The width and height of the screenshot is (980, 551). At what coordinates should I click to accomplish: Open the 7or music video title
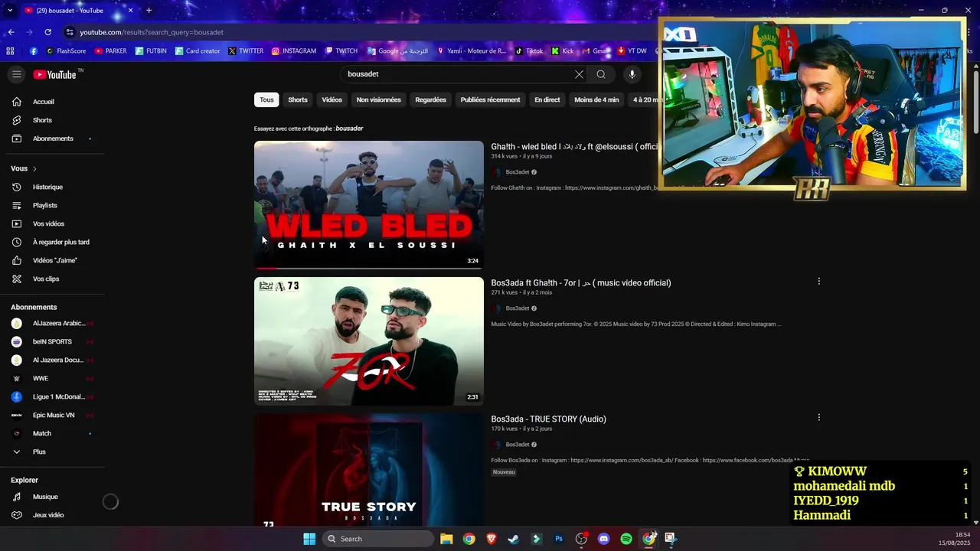click(581, 282)
